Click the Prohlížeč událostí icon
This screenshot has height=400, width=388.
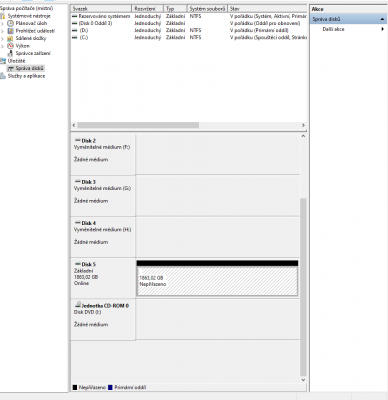(11, 31)
